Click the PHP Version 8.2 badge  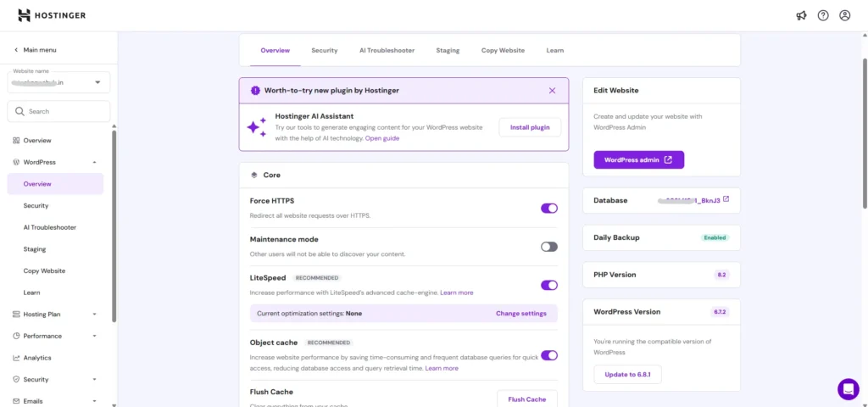coord(722,275)
